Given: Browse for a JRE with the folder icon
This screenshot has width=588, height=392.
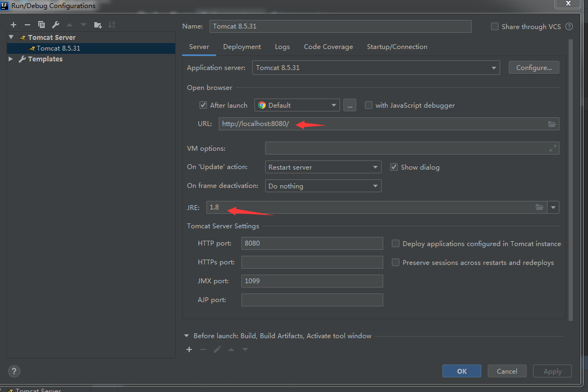Looking at the screenshot, I should pos(539,207).
